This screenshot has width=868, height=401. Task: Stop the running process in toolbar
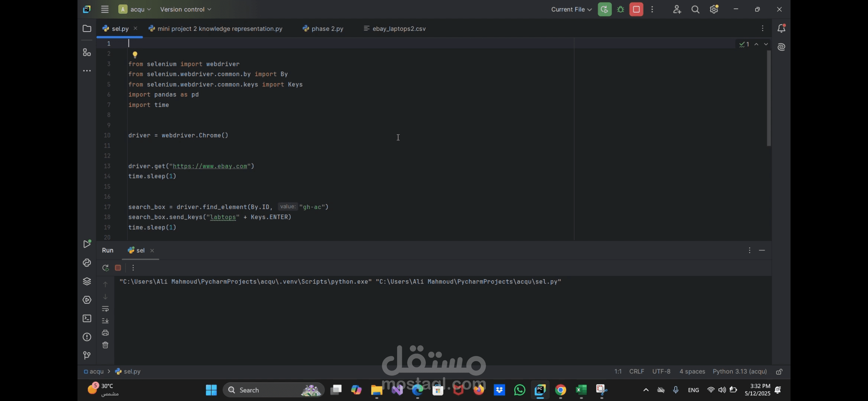point(636,10)
